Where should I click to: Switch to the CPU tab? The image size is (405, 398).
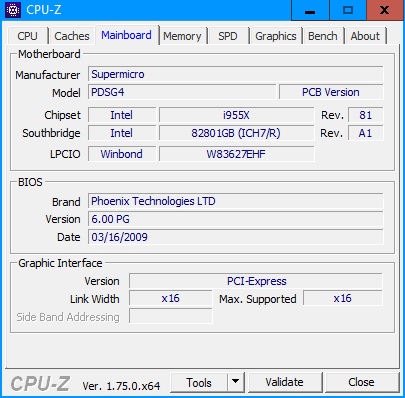pos(27,36)
